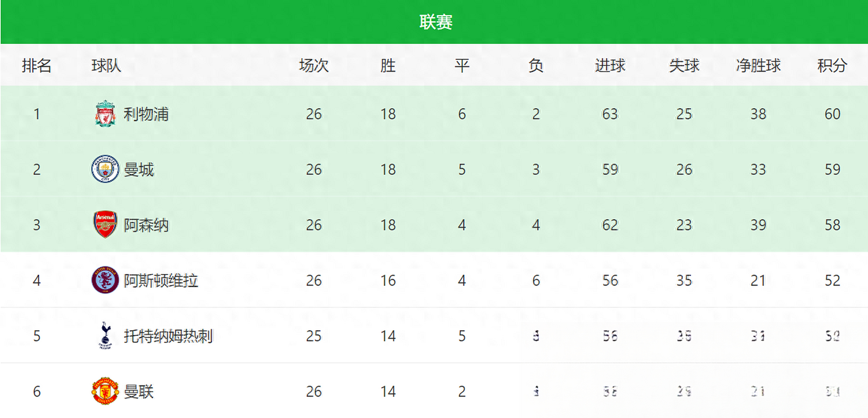Click the Tottenham Hotspur crest icon

105,336
